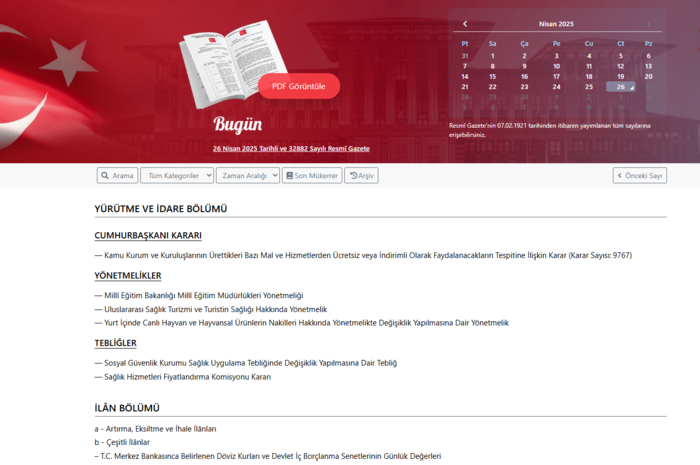This screenshot has height=465, width=700.
Task: Click the YÖNETMELİKLER heading
Action: (x=128, y=276)
